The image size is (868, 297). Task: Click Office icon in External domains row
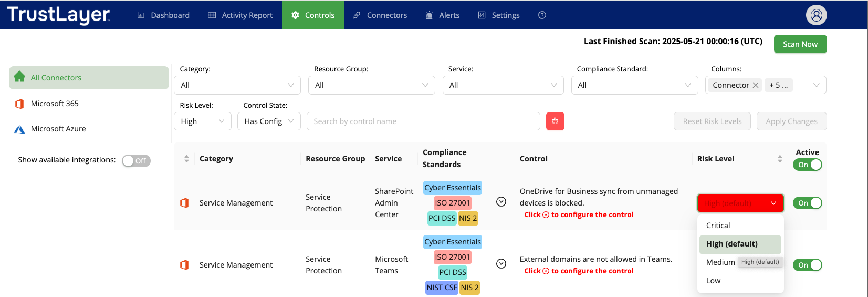point(184,265)
